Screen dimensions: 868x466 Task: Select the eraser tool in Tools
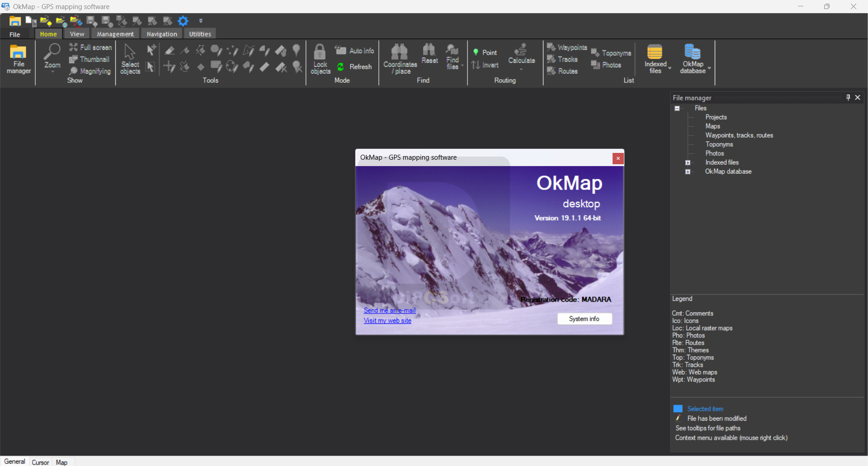(170, 50)
